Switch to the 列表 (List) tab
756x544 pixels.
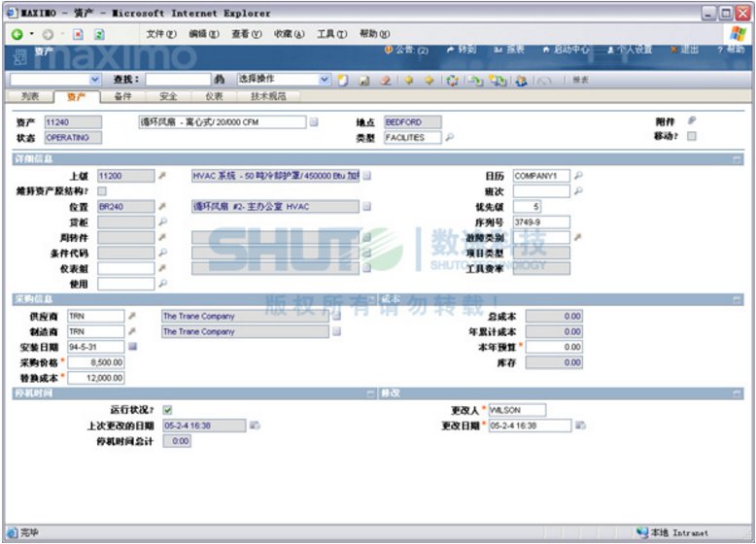(30, 96)
